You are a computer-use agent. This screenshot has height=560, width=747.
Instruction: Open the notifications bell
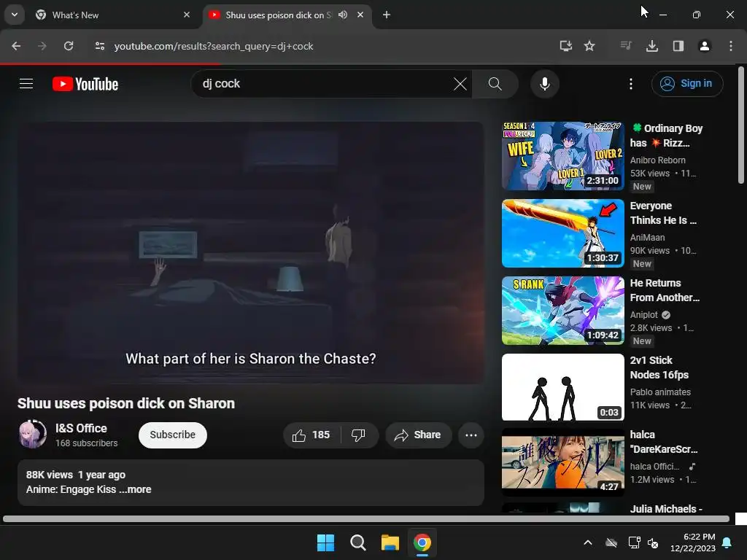pyautogui.click(x=727, y=542)
